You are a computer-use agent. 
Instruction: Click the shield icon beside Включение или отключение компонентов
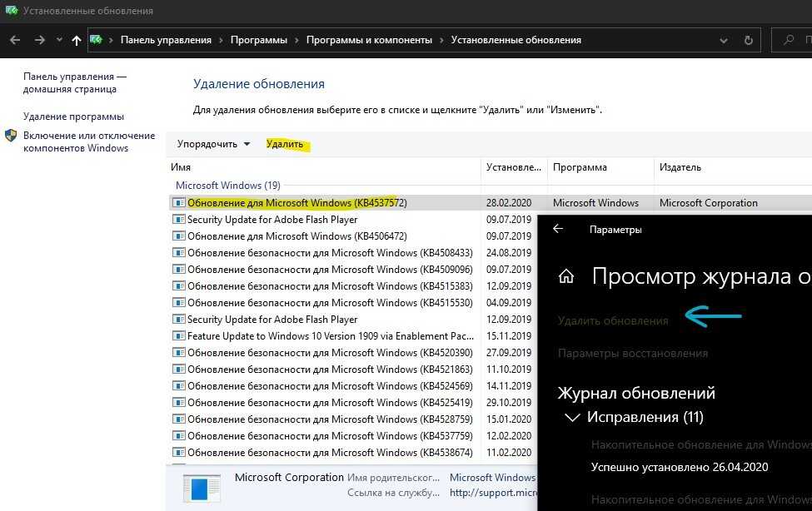click(11, 136)
